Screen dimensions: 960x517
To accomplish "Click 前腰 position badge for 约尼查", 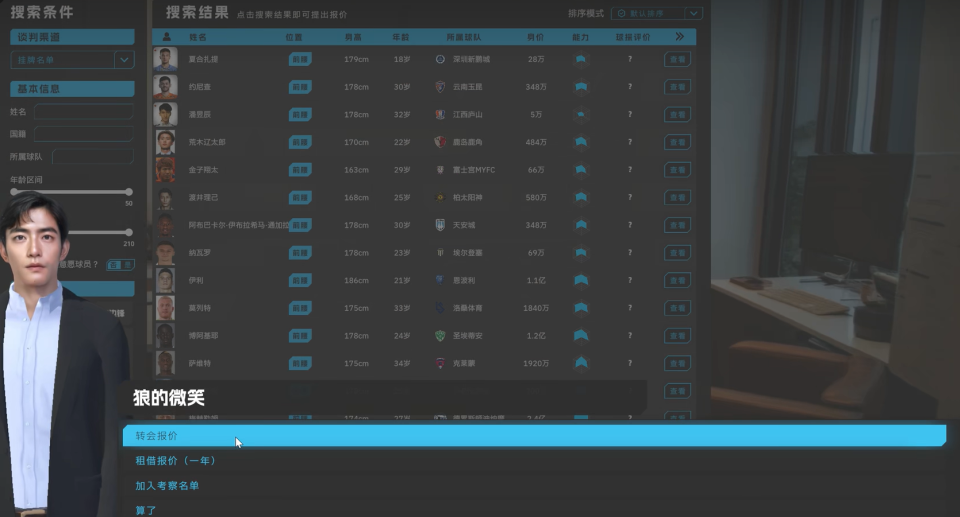I will [x=300, y=87].
